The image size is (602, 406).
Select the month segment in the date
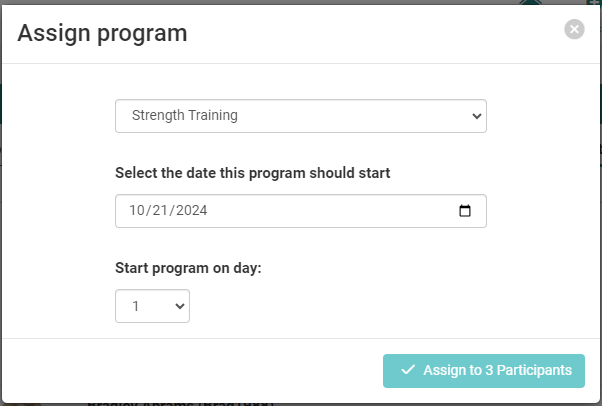137,211
